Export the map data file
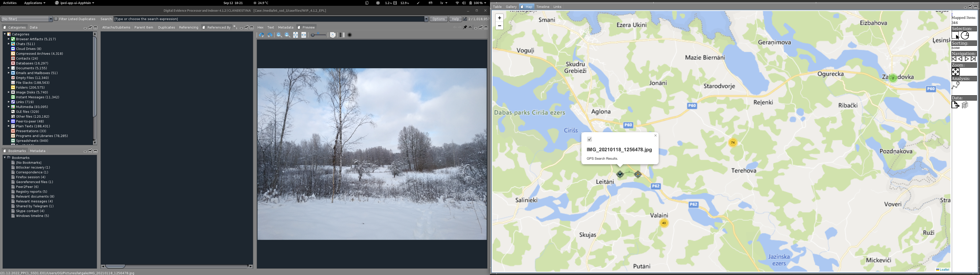The image size is (980, 275). pyautogui.click(x=955, y=105)
